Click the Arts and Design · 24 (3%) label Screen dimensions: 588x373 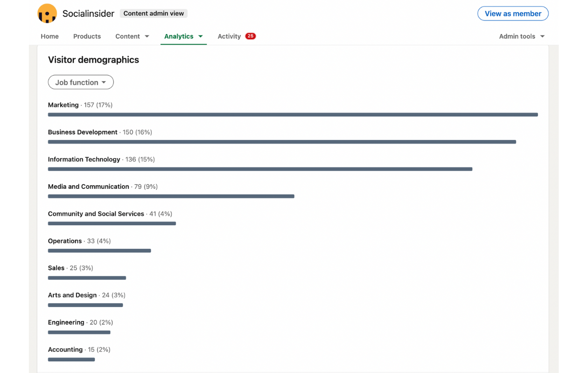[87, 295]
